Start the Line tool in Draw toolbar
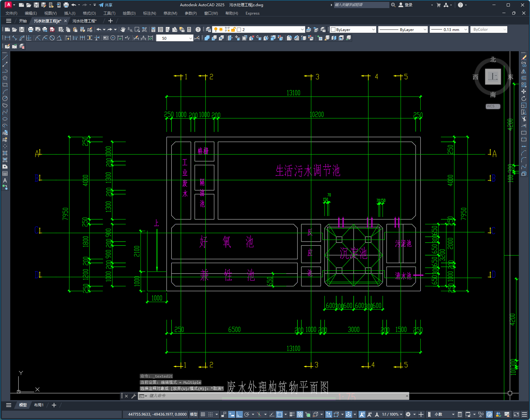 [x=5, y=57]
